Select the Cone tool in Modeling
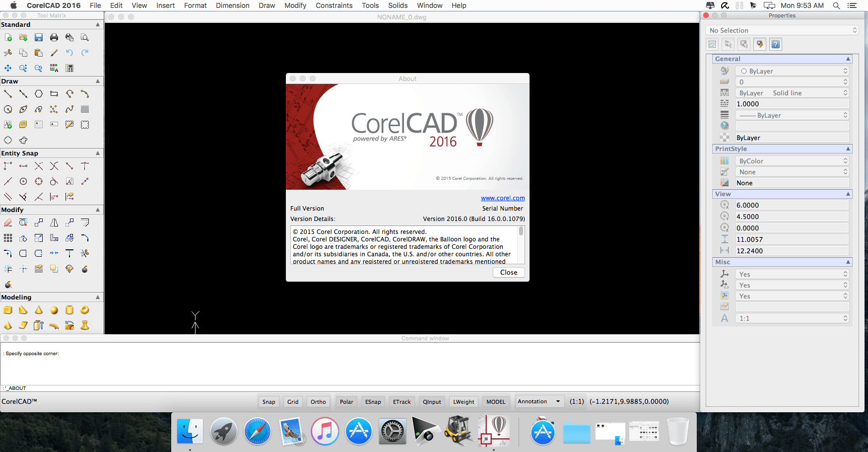 [x=39, y=310]
